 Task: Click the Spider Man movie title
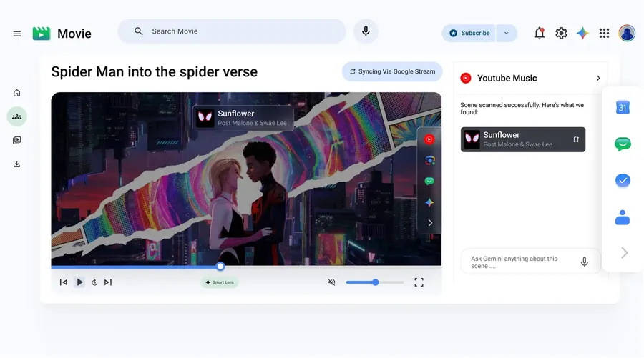155,71
